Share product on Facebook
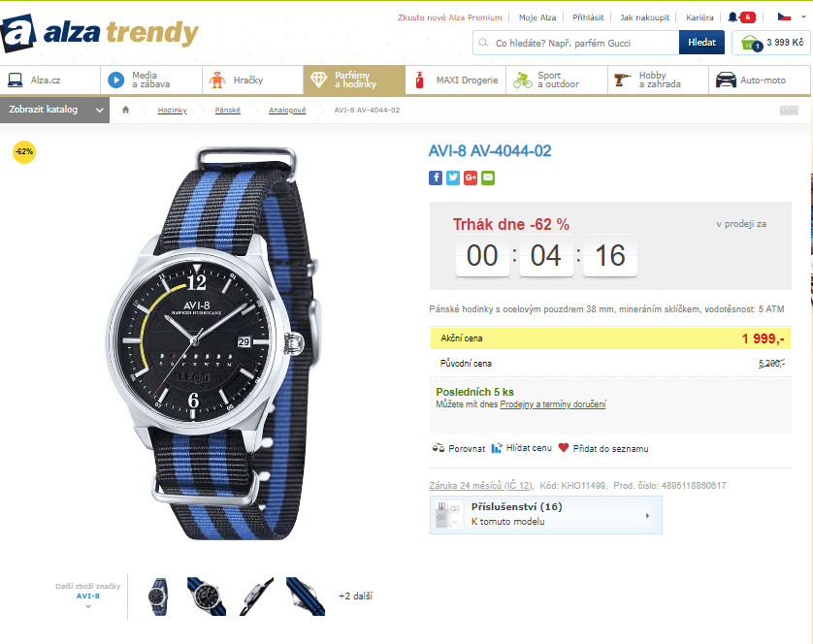The image size is (813, 644). coord(436,177)
